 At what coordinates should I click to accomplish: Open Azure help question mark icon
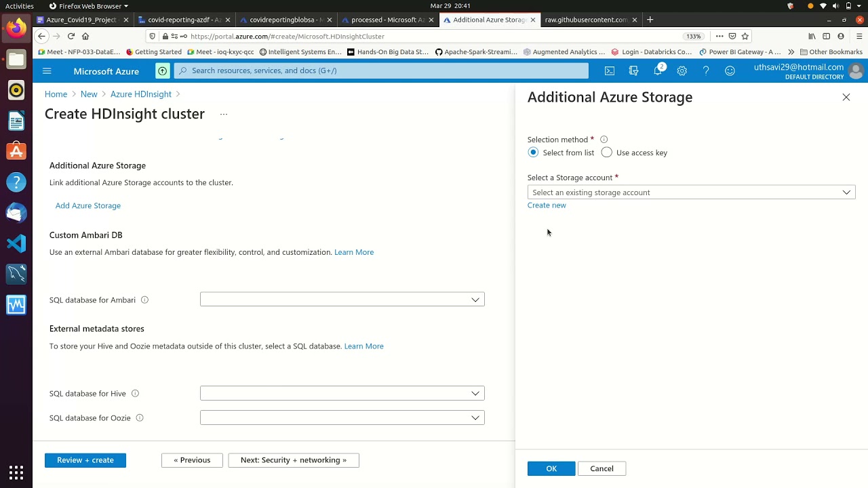click(x=706, y=70)
